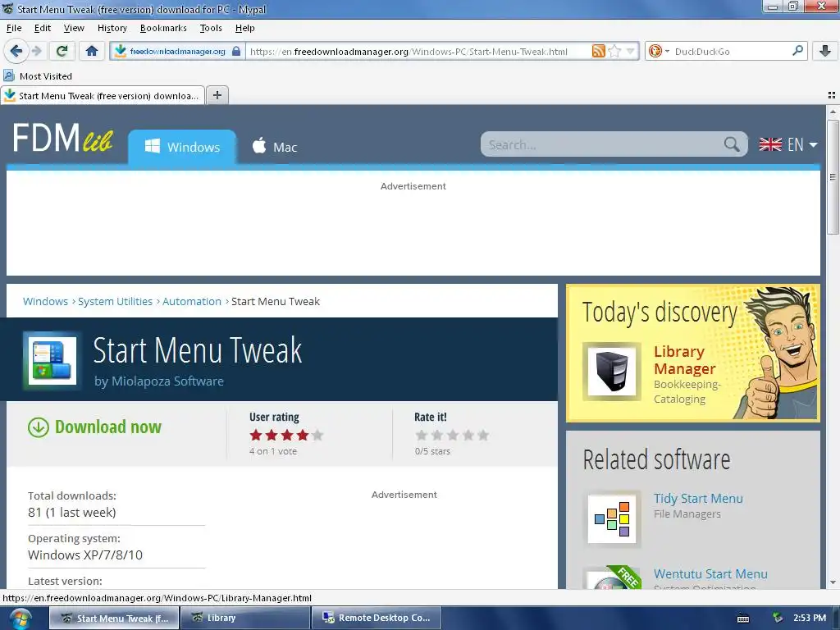Open the Bookmarks menu
The image size is (840, 630).
click(163, 28)
